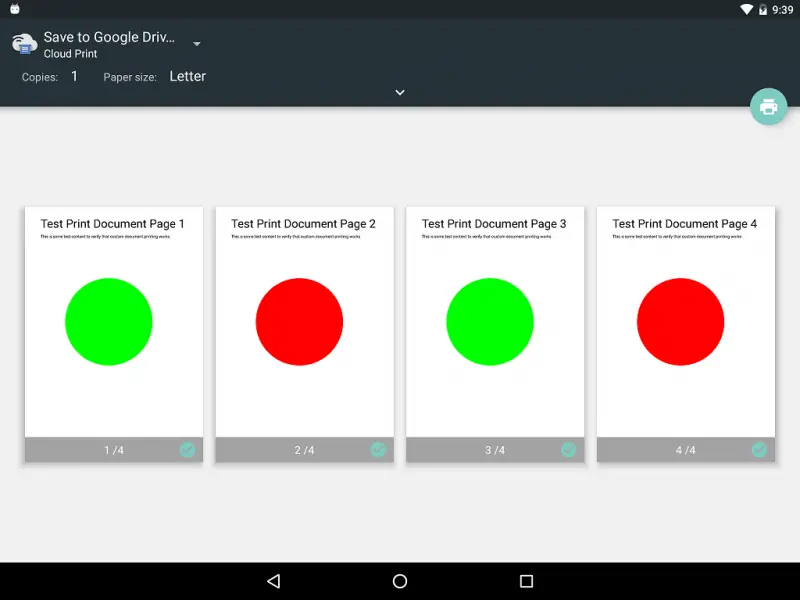Expand additional print options with the chevron

tap(399, 92)
